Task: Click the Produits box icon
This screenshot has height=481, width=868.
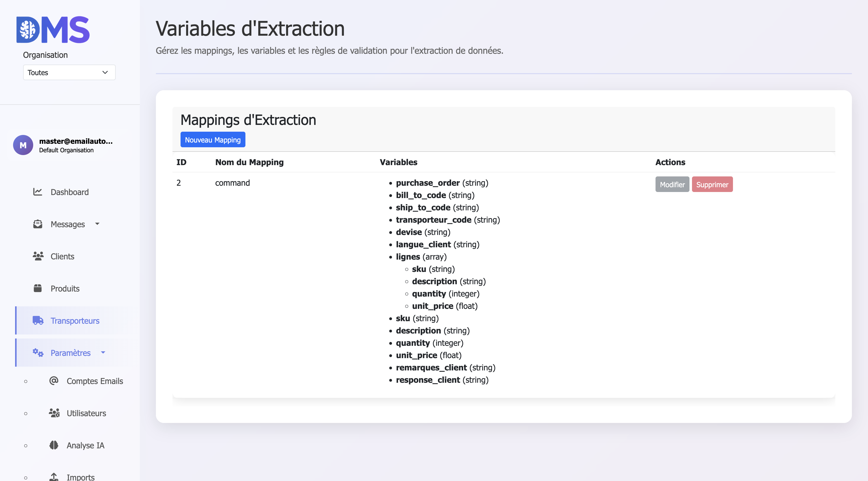Action: [37, 288]
